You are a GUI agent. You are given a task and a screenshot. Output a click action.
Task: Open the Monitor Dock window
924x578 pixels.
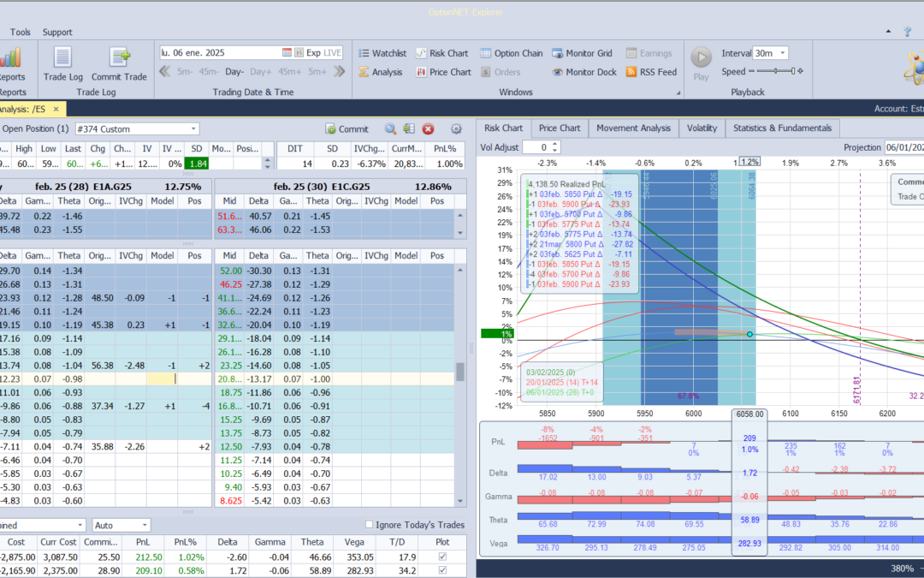584,72
